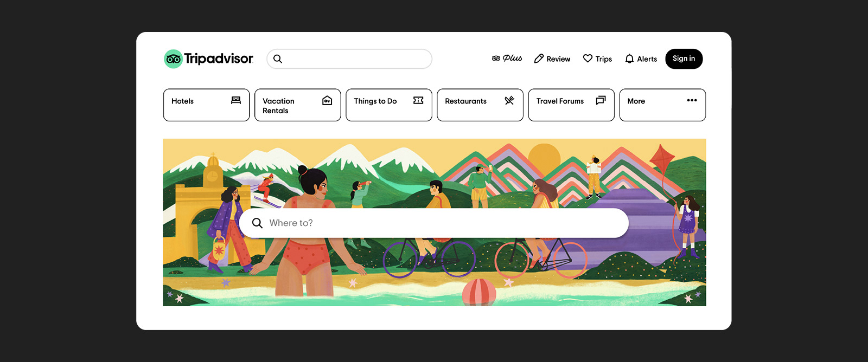Image resolution: width=868 pixels, height=362 pixels.
Task: Click the Vacation Rentals house icon
Action: tap(327, 100)
